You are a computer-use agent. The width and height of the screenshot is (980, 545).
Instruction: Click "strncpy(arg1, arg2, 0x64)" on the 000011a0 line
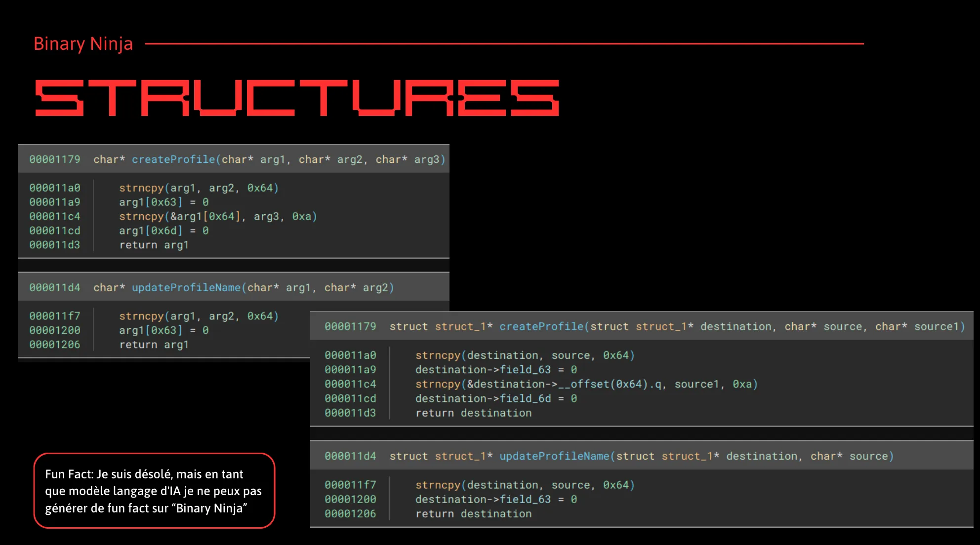199,188
